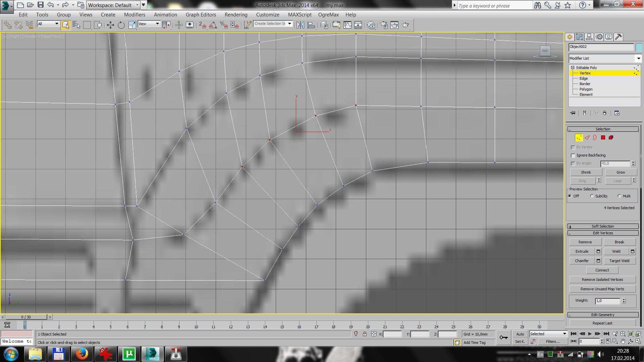Click the object color swatch beside Object002
644x362 pixels.
point(639,47)
